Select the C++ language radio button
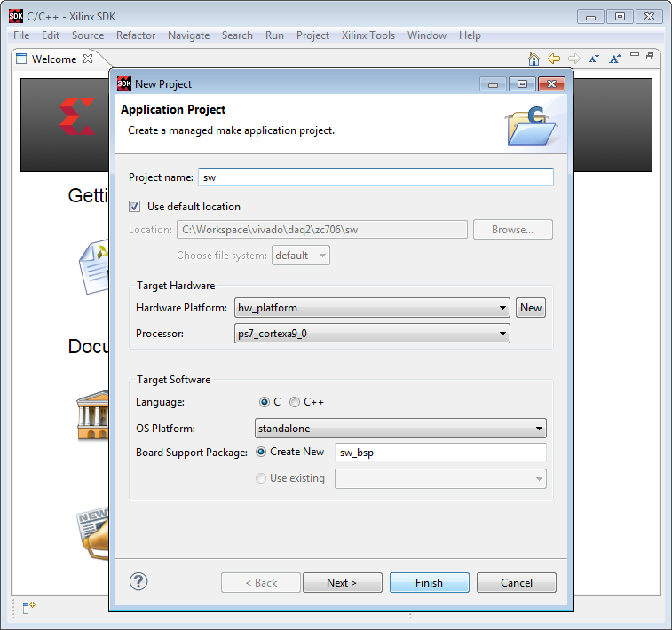This screenshot has width=672, height=630. 295,402
